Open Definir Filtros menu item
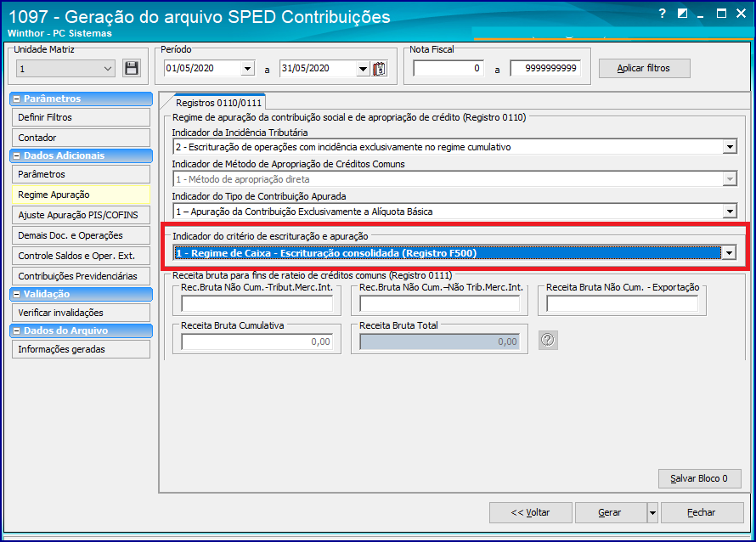756x542 pixels. (81, 117)
